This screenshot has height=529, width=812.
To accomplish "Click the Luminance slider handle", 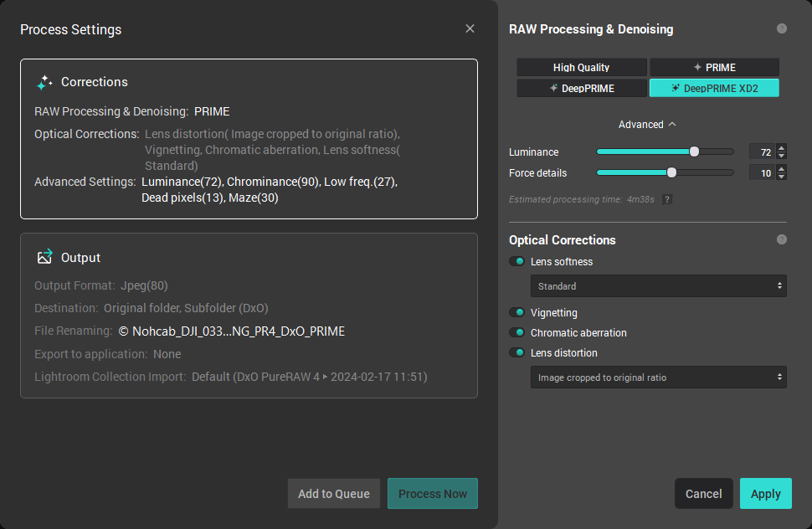I will point(695,151).
